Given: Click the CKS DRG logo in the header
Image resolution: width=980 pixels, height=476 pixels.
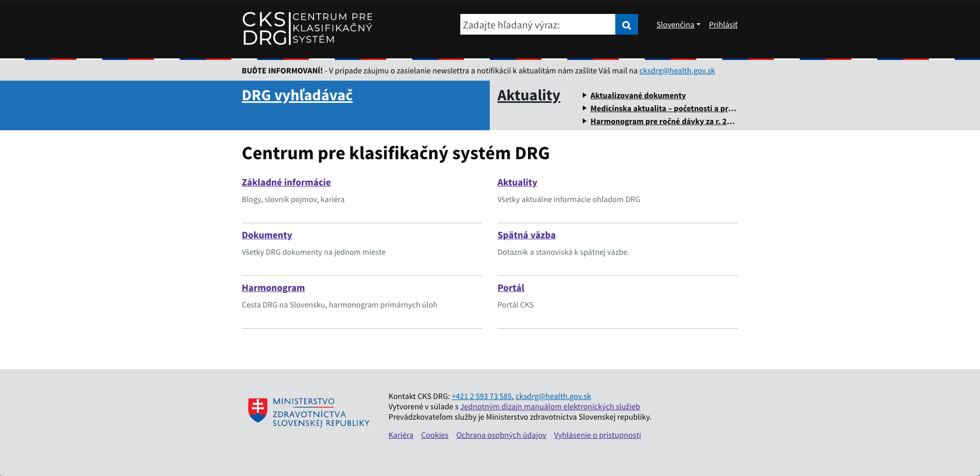Looking at the screenshot, I should [x=307, y=28].
